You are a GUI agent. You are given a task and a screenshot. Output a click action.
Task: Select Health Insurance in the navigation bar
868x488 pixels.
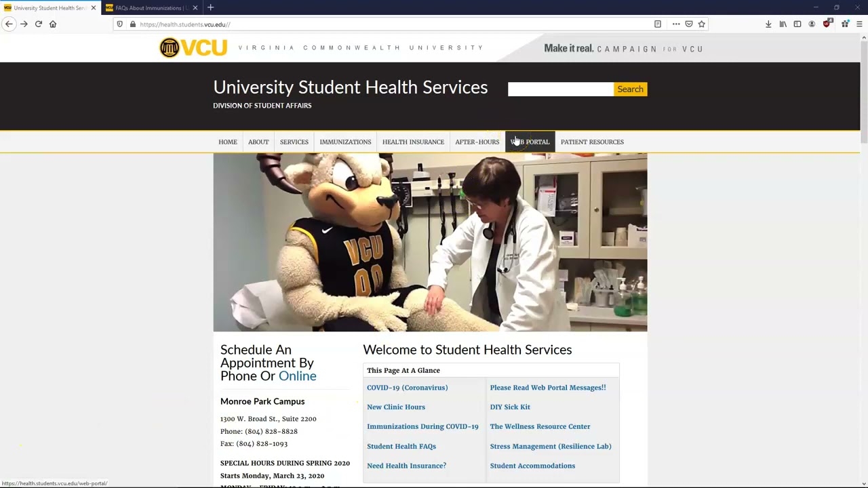tap(413, 142)
